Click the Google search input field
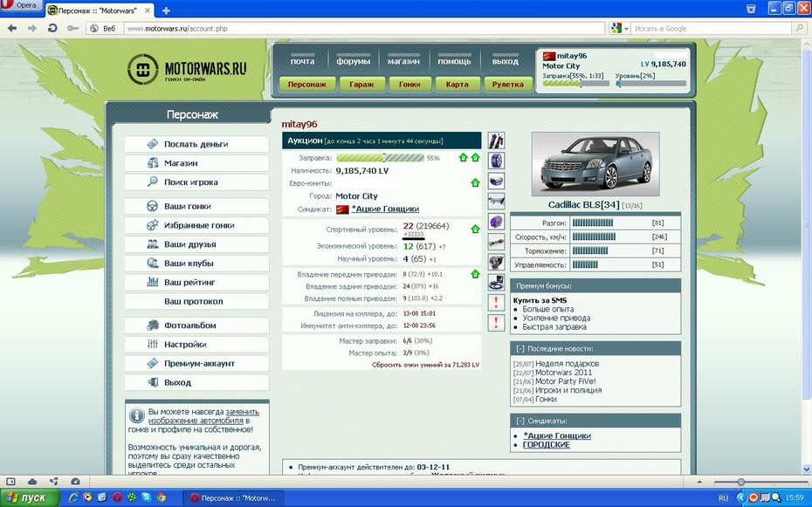Screen dimensions: 812x507 (712, 29)
